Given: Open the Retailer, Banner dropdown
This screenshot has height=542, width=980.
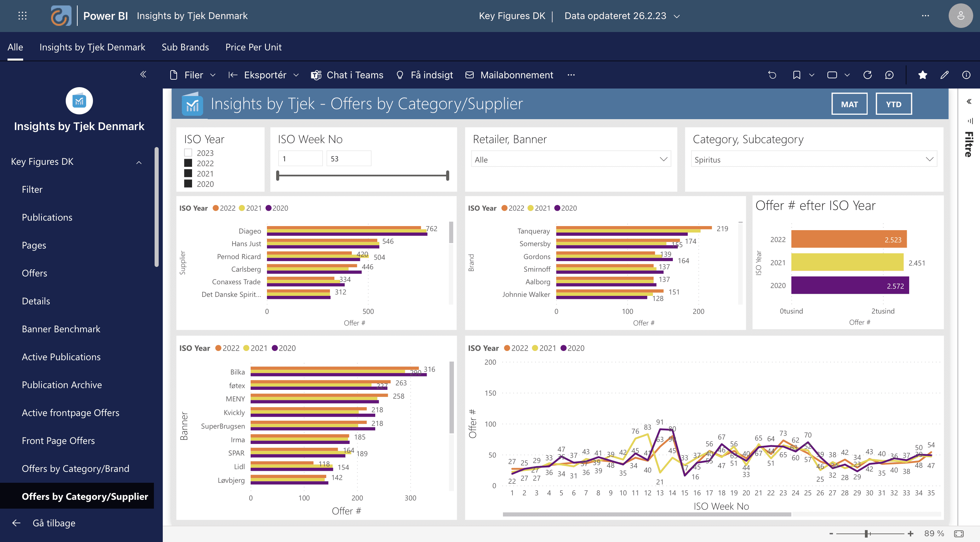Looking at the screenshot, I should 571,159.
